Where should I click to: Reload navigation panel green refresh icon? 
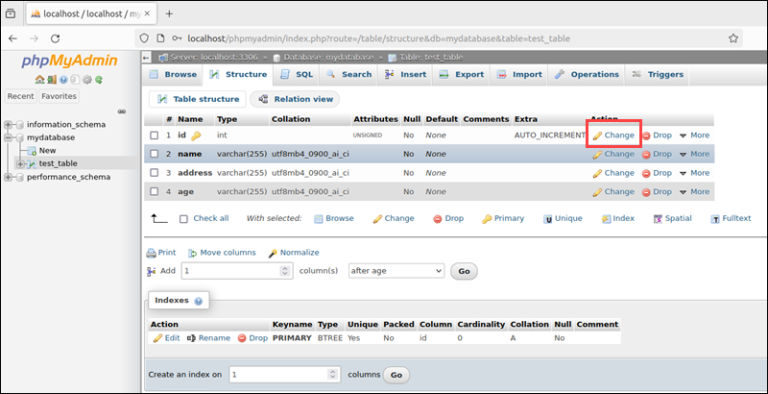pyautogui.click(x=98, y=79)
